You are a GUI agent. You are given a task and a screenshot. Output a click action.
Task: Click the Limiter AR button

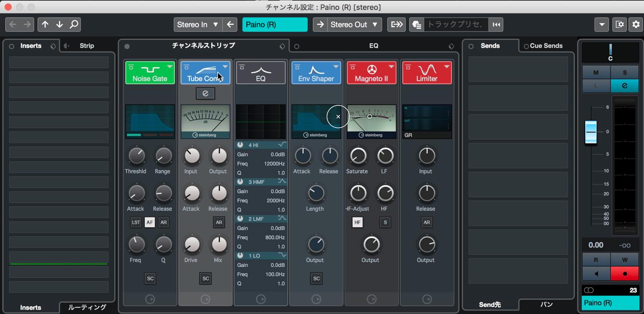[x=427, y=222]
